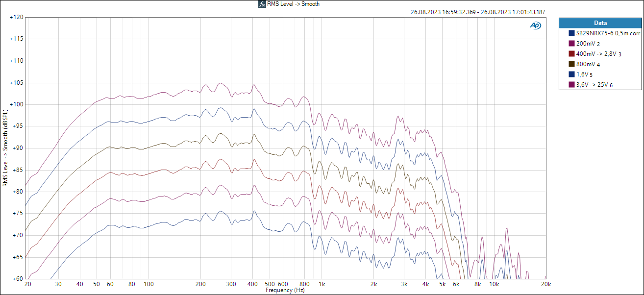The width and height of the screenshot is (644, 295).
Task: Select the 3,6V -> 25V 6 color swatch
Action: pos(571,84)
